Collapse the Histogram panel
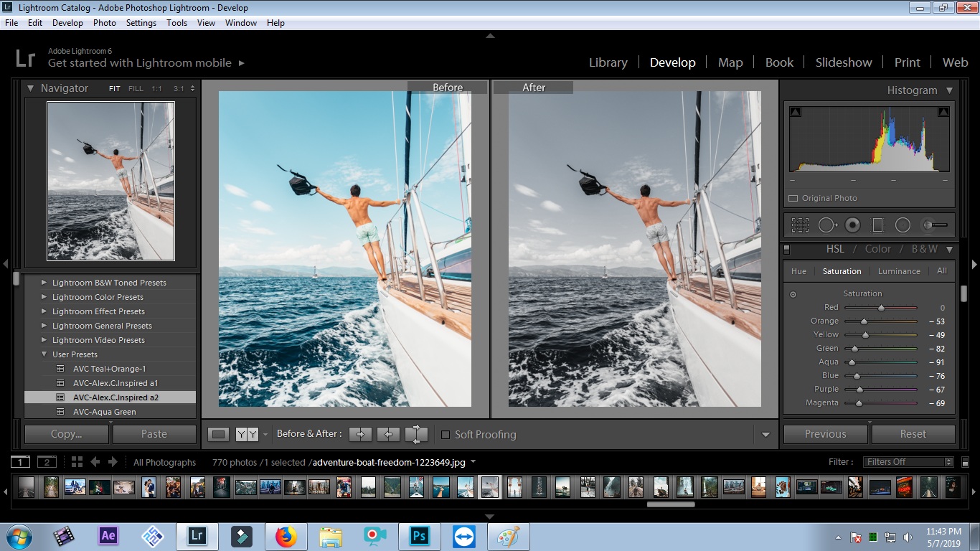Image resolution: width=980 pixels, height=551 pixels. [949, 90]
